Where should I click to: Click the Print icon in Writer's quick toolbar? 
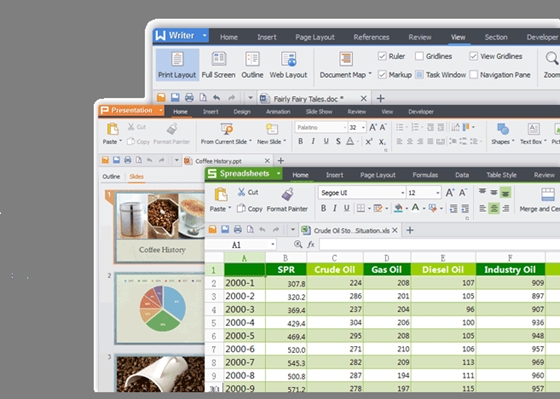point(189,98)
